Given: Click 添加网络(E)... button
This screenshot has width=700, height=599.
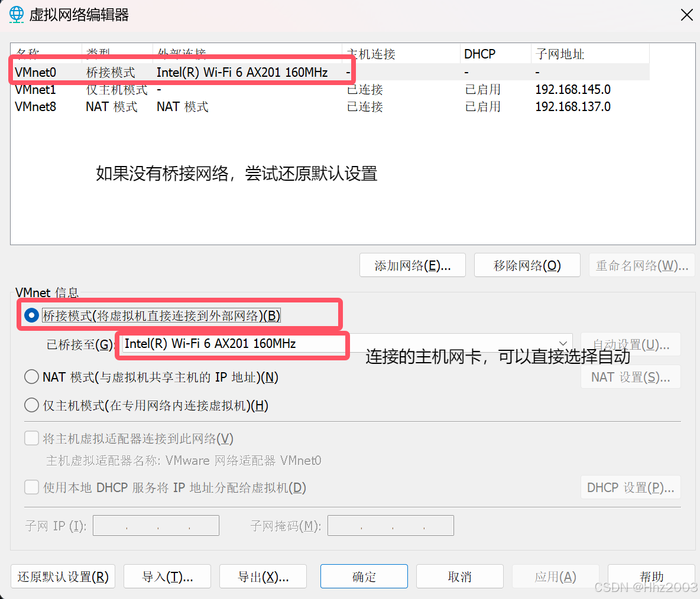Looking at the screenshot, I should (413, 265).
